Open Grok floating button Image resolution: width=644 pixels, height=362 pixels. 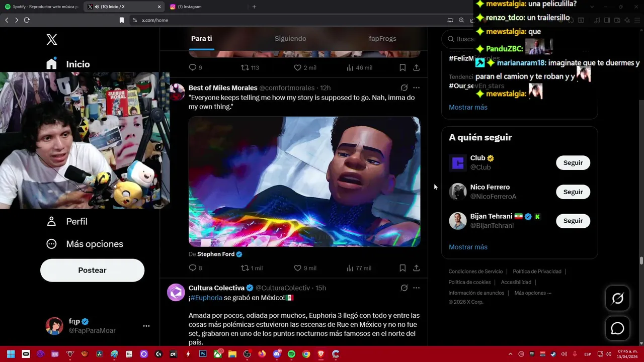(x=617, y=299)
